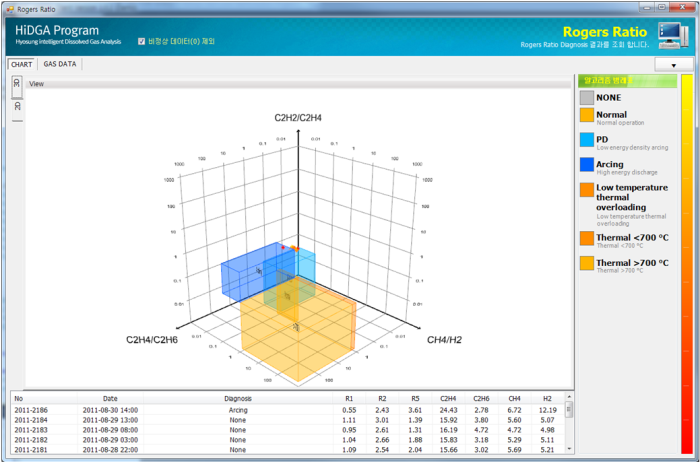The height and width of the screenshot is (462, 700).
Task: Click the scroll down arrow of table scrollbar
Action: 569,449
